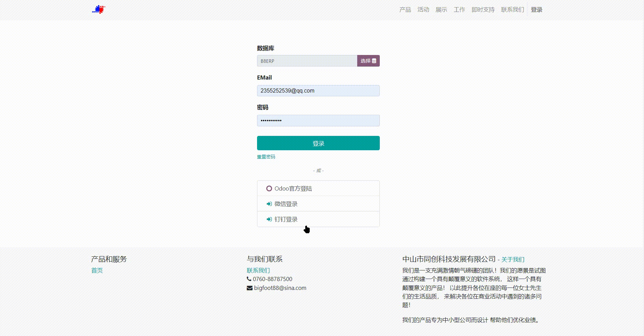Open 即时支持 live support page
The width and height of the screenshot is (644, 336).
[483, 10]
